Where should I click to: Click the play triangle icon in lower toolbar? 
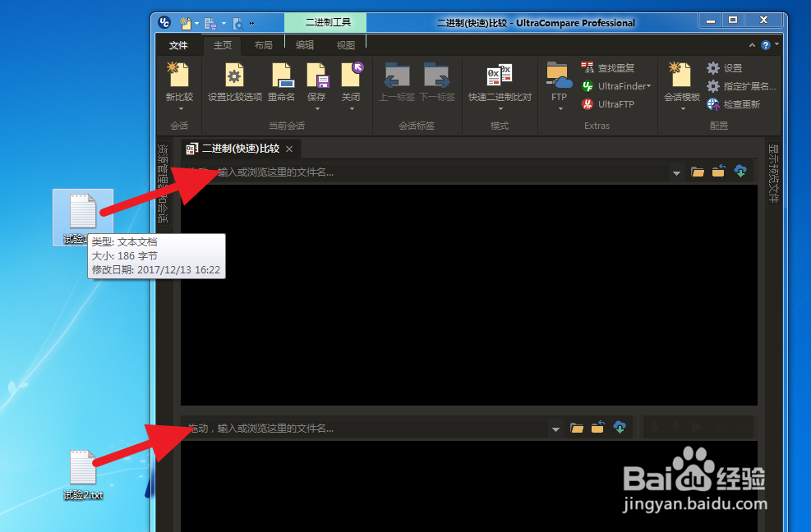(x=698, y=428)
